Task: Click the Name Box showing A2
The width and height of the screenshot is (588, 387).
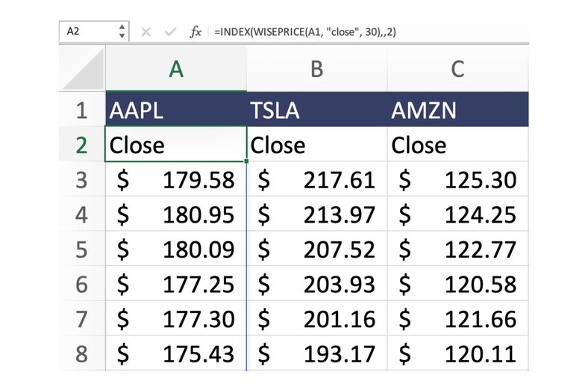Action: (x=86, y=32)
